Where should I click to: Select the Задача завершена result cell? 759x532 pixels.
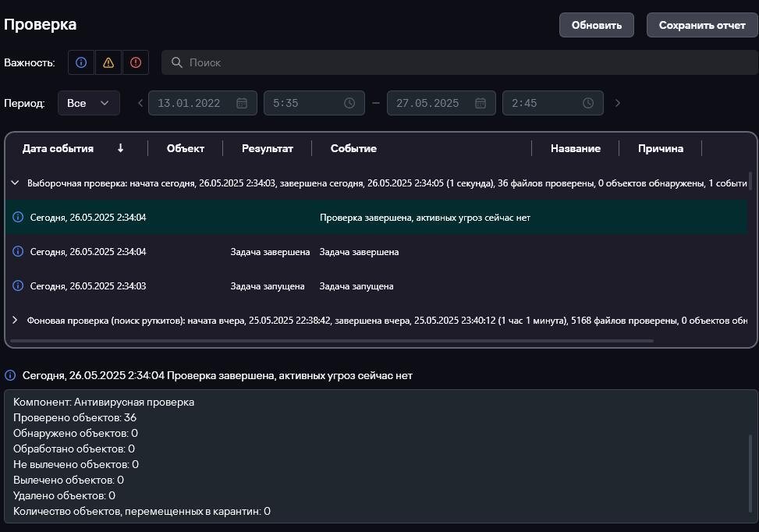[x=270, y=252]
